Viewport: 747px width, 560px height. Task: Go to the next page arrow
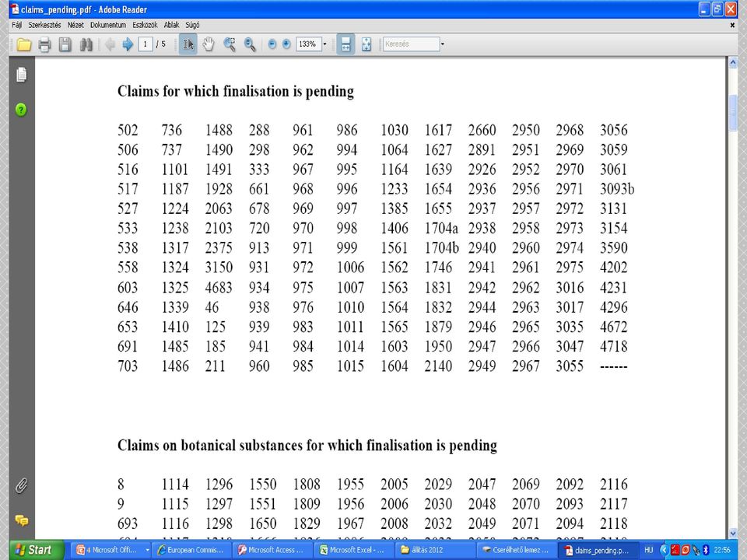tap(127, 45)
